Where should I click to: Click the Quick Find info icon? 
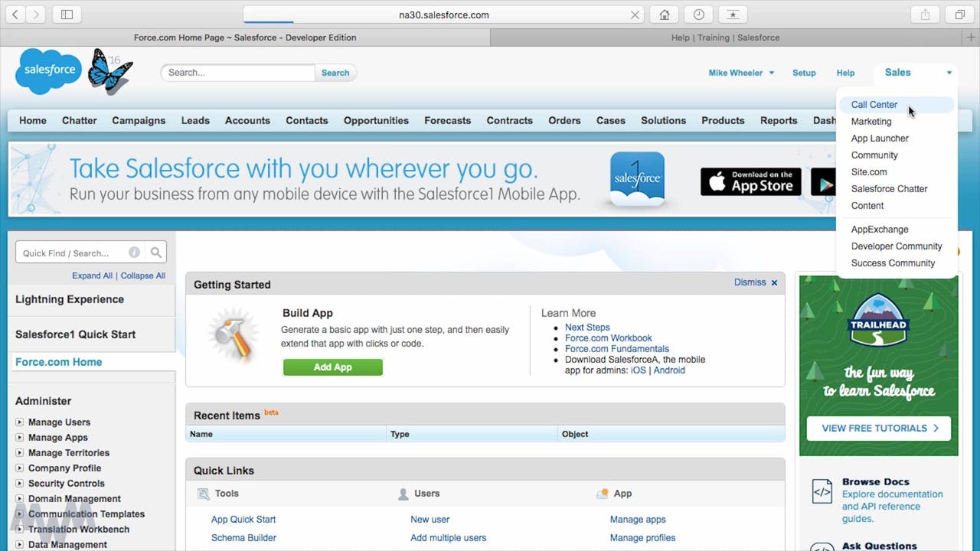pos(134,253)
